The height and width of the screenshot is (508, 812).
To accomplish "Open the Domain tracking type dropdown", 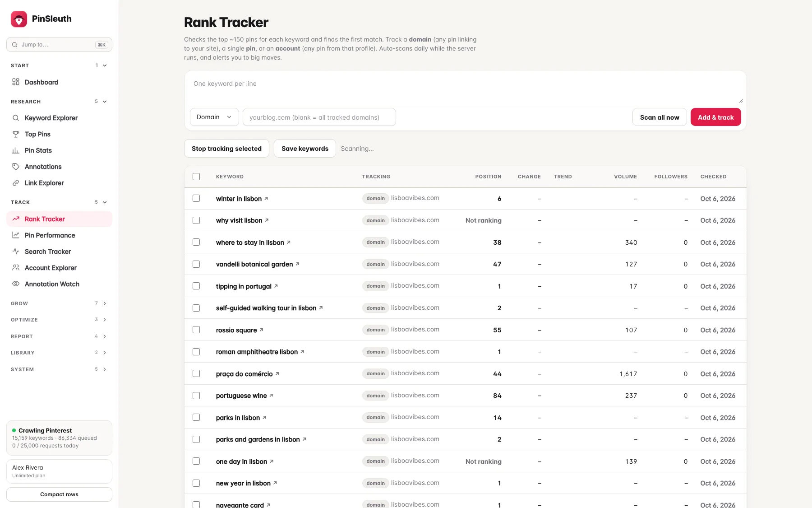I will 214,117.
